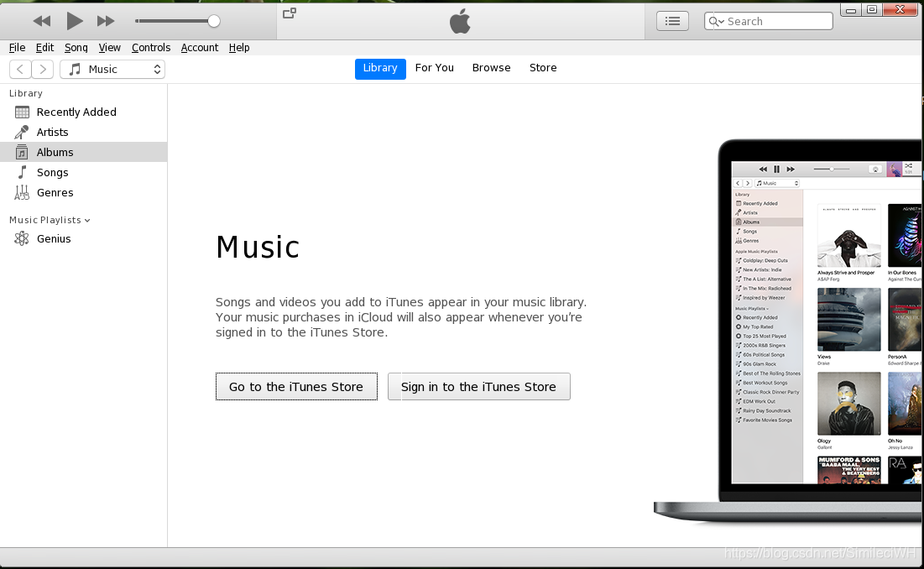Image resolution: width=924 pixels, height=569 pixels.
Task: Click the Songs music note icon
Action: [23, 172]
